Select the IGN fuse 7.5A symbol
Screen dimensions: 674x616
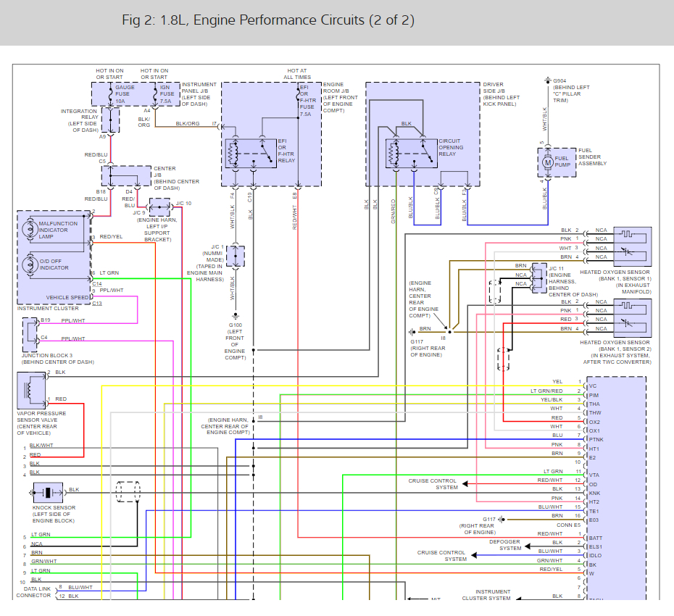point(156,94)
